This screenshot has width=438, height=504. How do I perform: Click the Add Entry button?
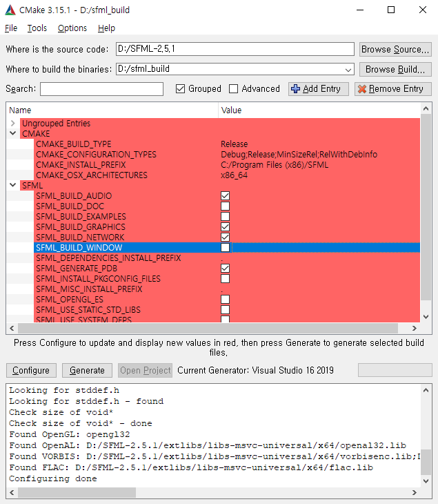tap(318, 88)
